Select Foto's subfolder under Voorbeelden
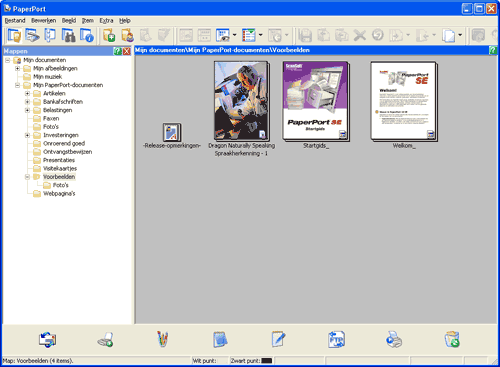 coord(60,185)
